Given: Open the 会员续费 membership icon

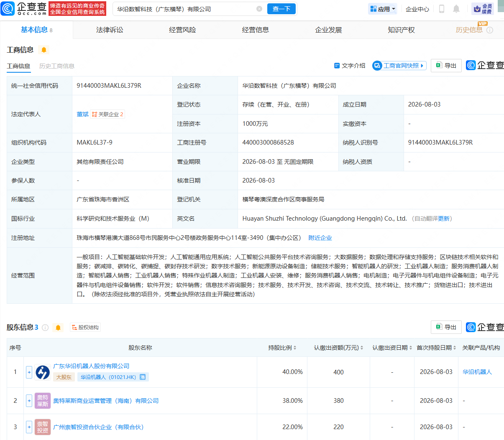Looking at the screenshot, I should coord(482,9).
